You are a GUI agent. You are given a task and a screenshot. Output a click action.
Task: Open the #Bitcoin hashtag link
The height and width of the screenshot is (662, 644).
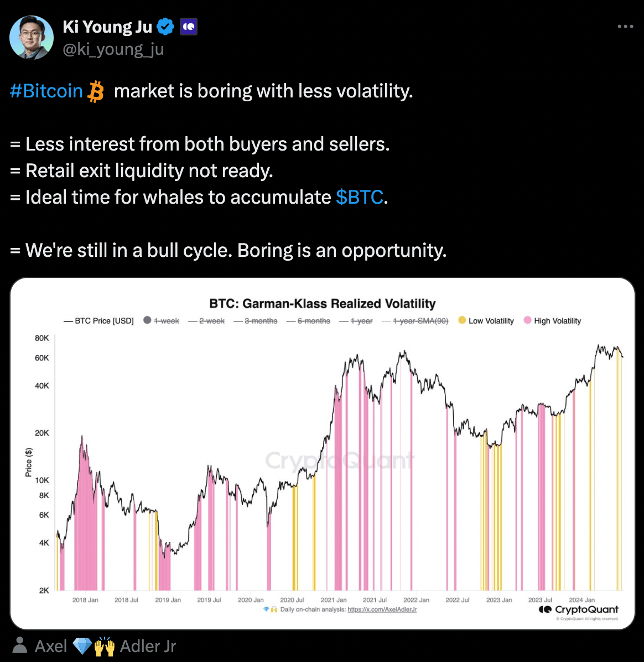pyautogui.click(x=46, y=90)
